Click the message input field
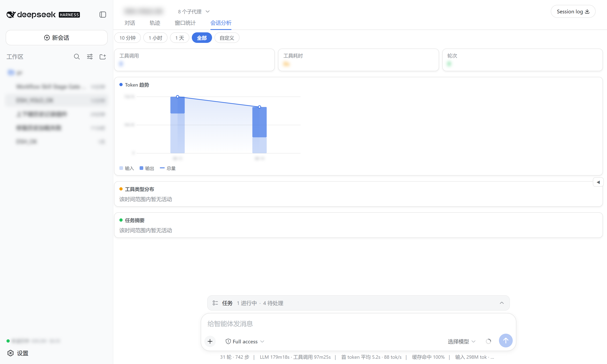Image resolution: width=607 pixels, height=364 pixels. 358,324
